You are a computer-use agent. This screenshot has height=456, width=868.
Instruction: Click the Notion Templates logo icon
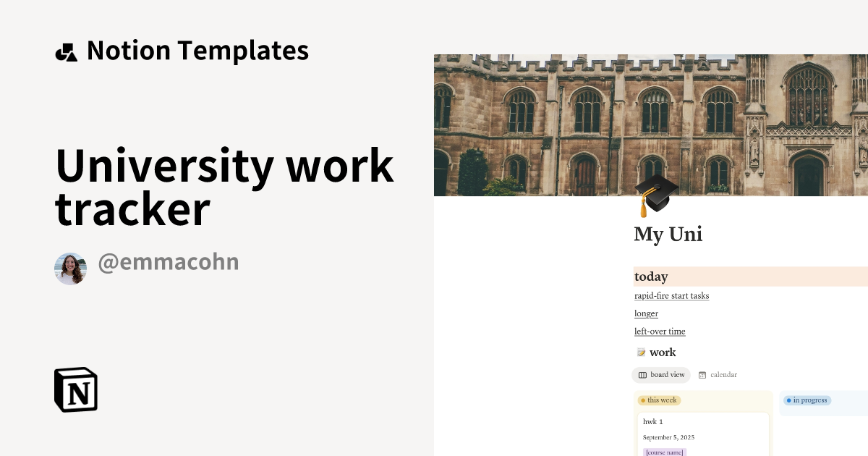click(67, 50)
